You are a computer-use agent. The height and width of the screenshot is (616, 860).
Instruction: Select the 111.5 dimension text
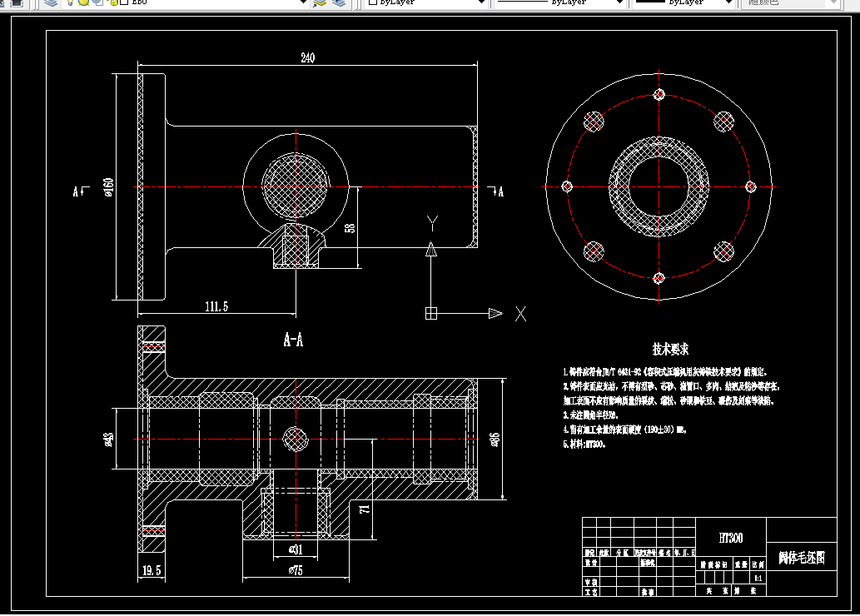[x=216, y=306]
